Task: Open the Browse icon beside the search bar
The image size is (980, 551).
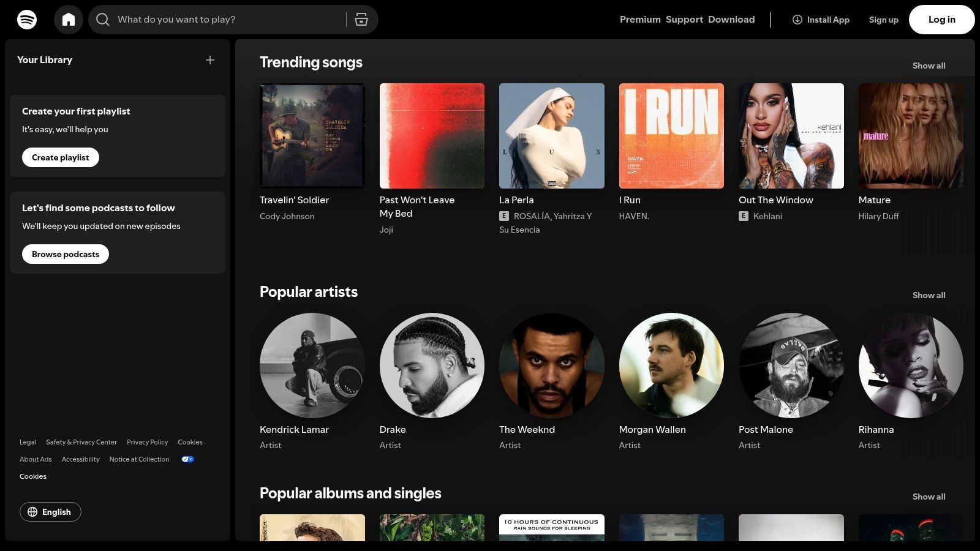Action: click(x=361, y=19)
